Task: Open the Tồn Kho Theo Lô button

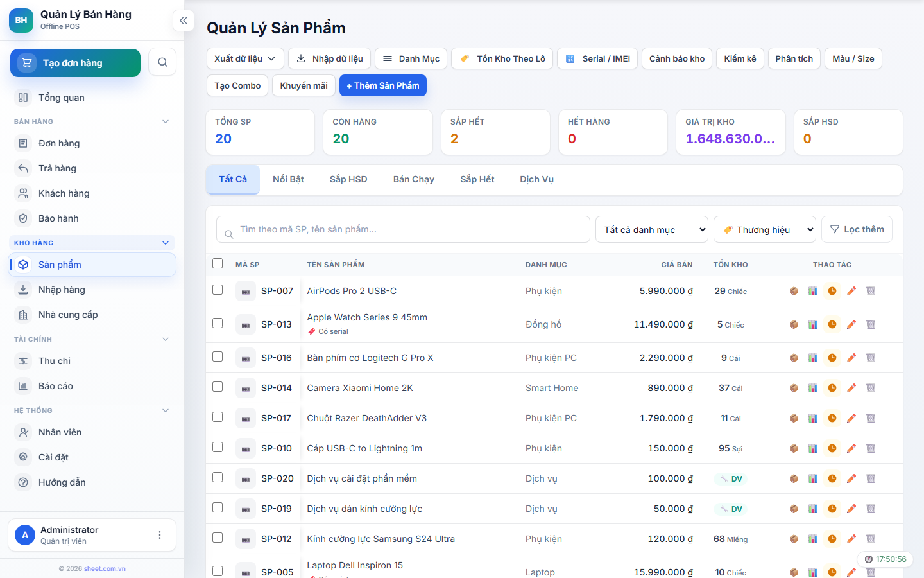Action: tap(502, 58)
